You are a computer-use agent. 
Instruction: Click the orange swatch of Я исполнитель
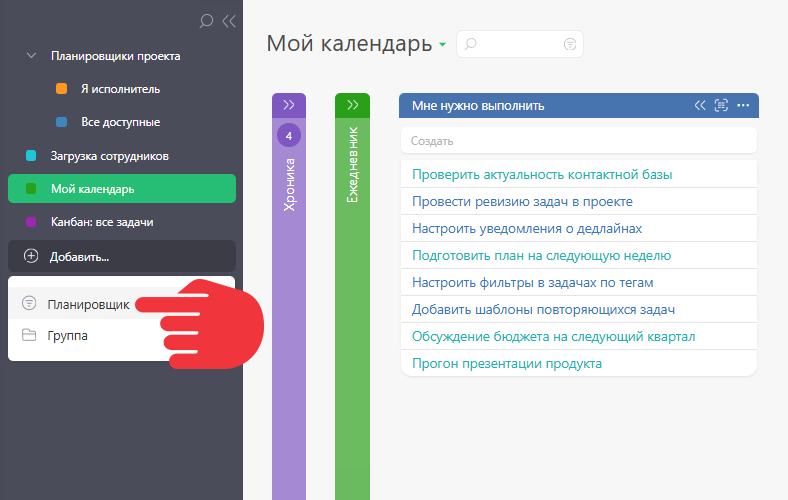pyautogui.click(x=61, y=89)
